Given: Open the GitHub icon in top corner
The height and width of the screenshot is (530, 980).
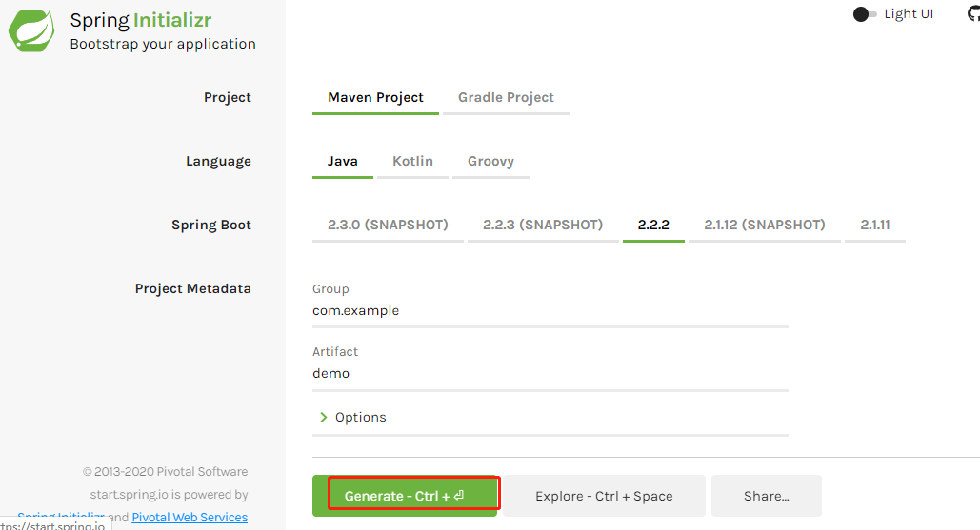Looking at the screenshot, I should [973, 13].
